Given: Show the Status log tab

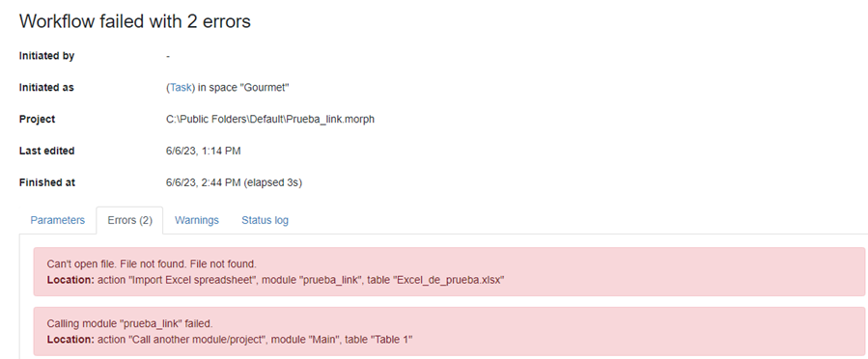Looking at the screenshot, I should coord(265,220).
